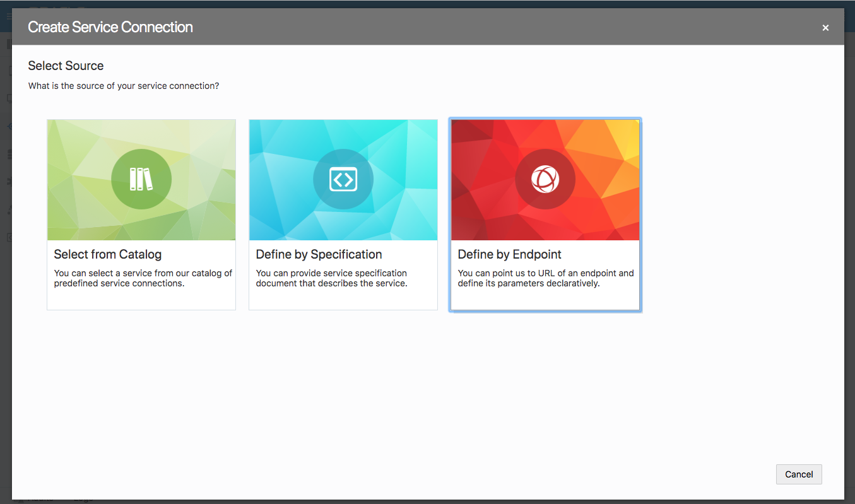Click the Define by Specification heading
This screenshot has height=504, width=855.
[x=319, y=254]
